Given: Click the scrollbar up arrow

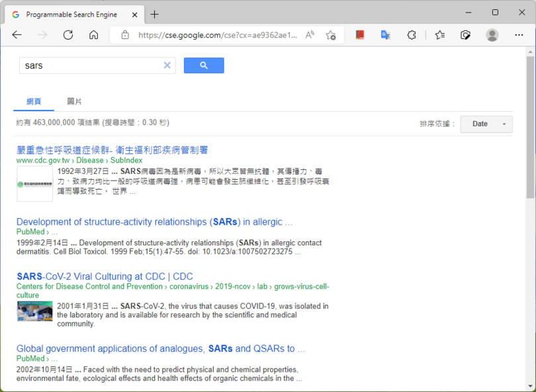Looking at the screenshot, I should (530, 52).
